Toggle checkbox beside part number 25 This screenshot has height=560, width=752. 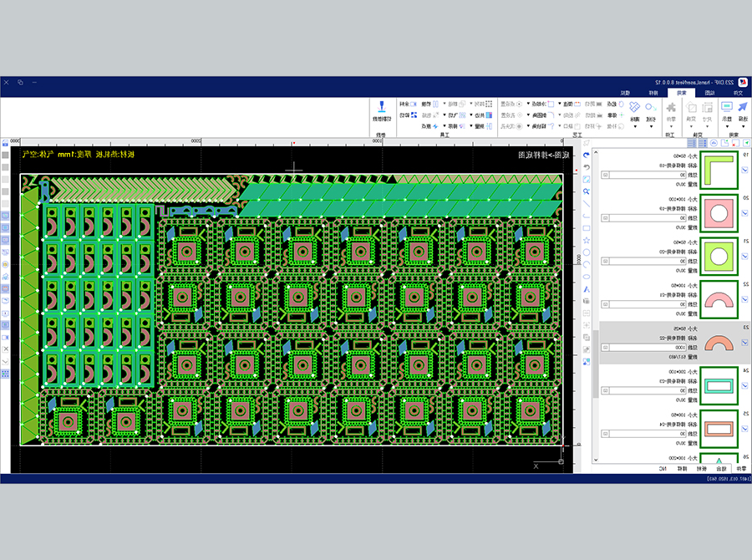coord(744,429)
